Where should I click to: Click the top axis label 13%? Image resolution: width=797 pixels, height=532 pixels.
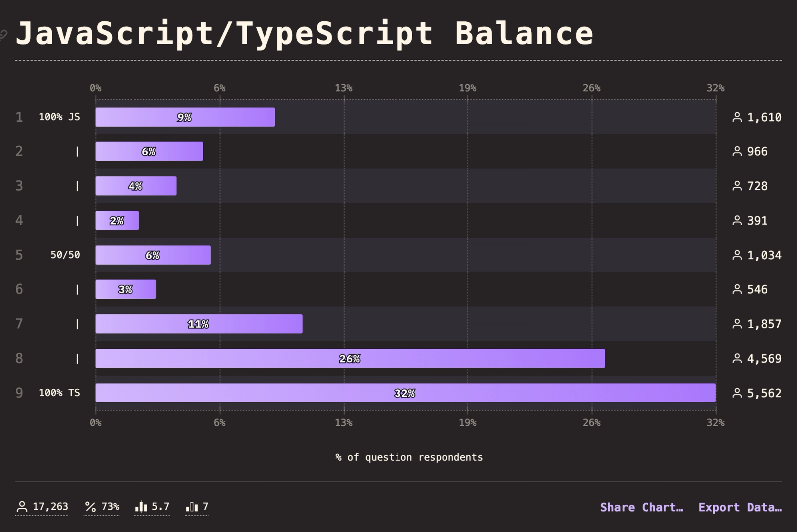[343, 88]
